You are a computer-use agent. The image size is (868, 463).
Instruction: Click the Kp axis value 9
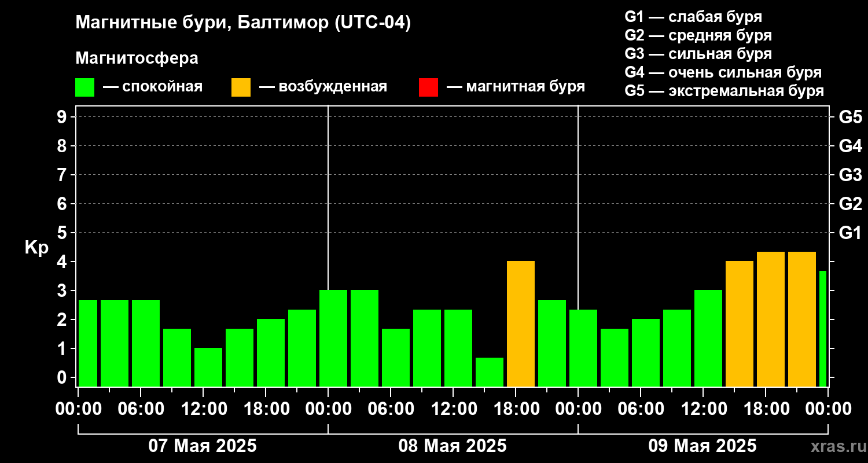click(x=63, y=117)
